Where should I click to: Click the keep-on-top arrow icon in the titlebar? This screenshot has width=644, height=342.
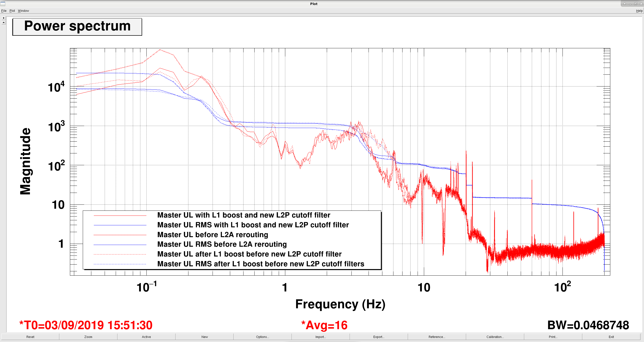624,4
